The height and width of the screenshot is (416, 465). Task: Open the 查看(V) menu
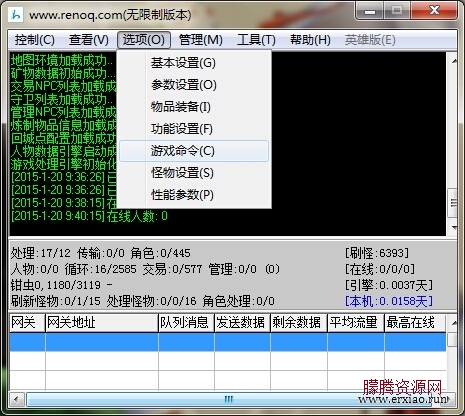[89, 40]
